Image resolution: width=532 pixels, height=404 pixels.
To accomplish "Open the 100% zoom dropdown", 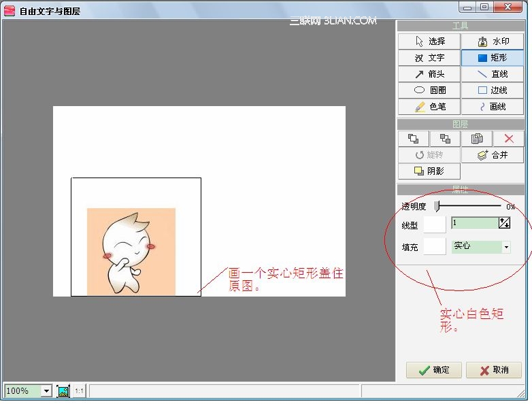I will (x=46, y=391).
